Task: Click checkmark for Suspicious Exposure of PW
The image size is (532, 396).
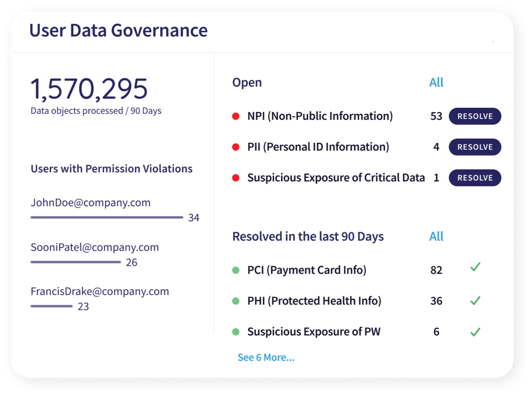Action: (x=475, y=332)
